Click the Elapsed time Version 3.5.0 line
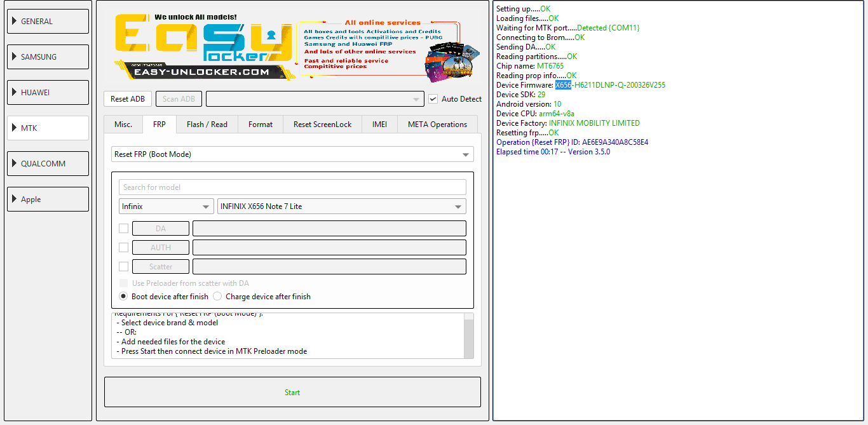The width and height of the screenshot is (868, 425). (553, 152)
